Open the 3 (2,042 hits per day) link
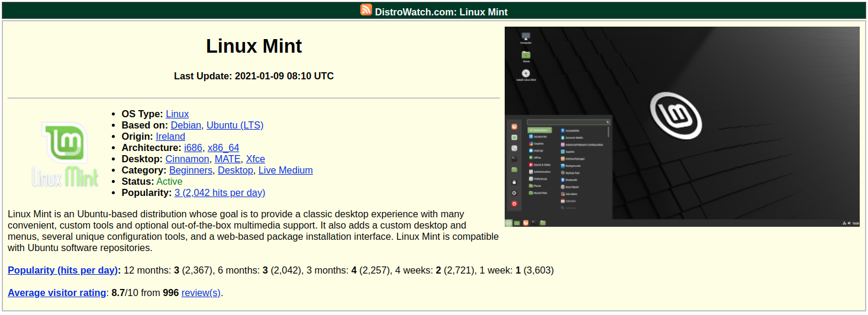Viewport: 868px width, 315px height. (220, 193)
